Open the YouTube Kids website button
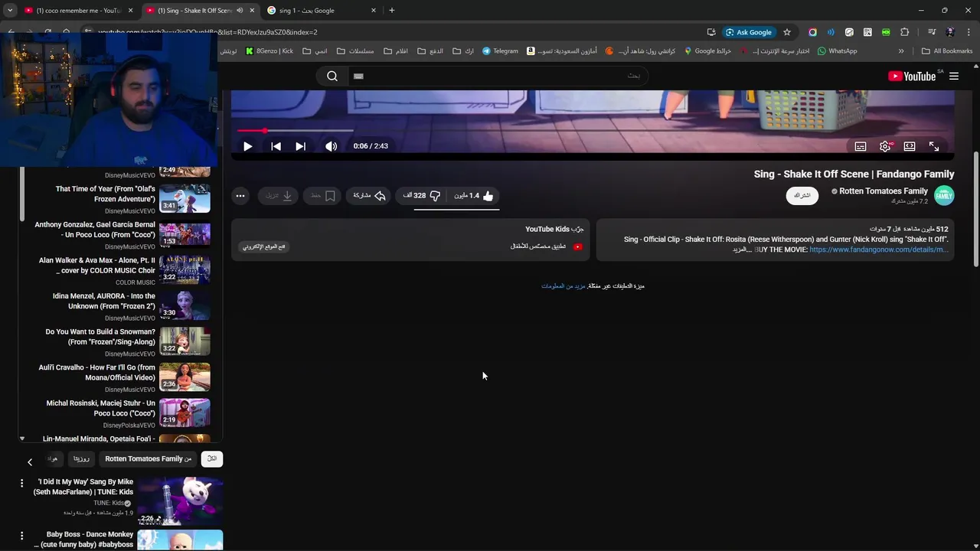Screen dimensions: 980x551 (x=264, y=246)
